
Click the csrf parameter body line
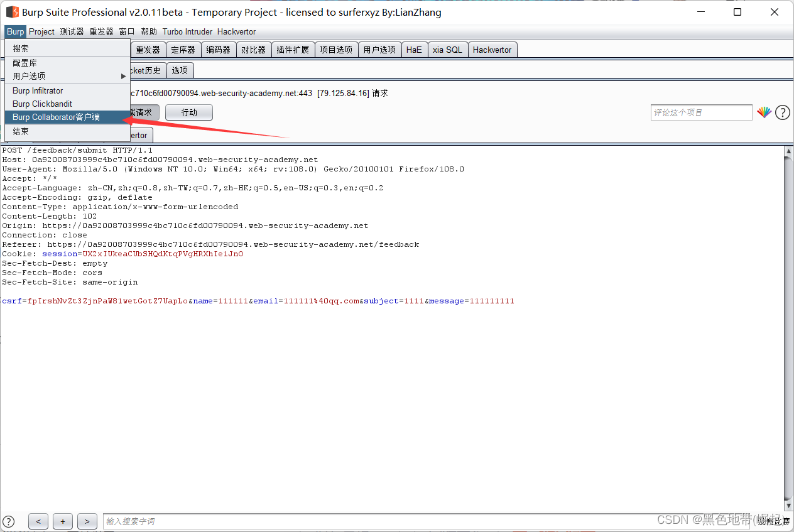pyautogui.click(x=258, y=301)
